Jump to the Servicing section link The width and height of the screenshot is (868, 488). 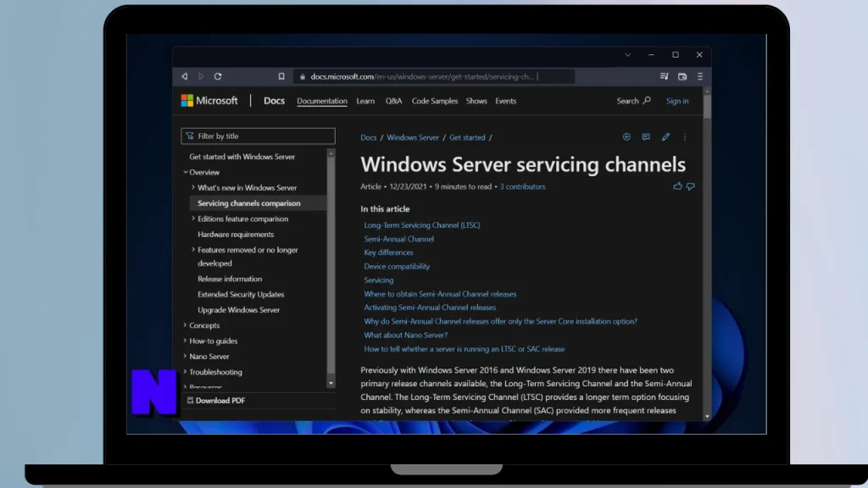tap(378, 280)
